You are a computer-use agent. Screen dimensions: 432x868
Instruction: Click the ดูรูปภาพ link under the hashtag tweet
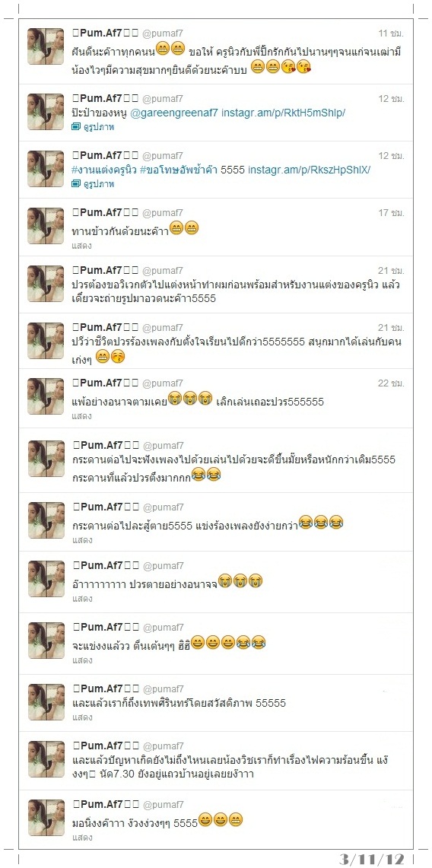click(x=98, y=184)
